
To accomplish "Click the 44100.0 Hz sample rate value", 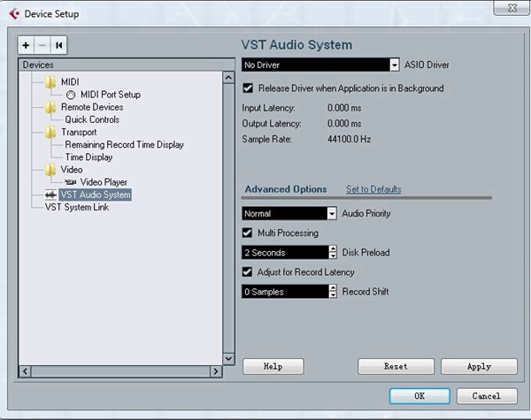I will point(349,139).
